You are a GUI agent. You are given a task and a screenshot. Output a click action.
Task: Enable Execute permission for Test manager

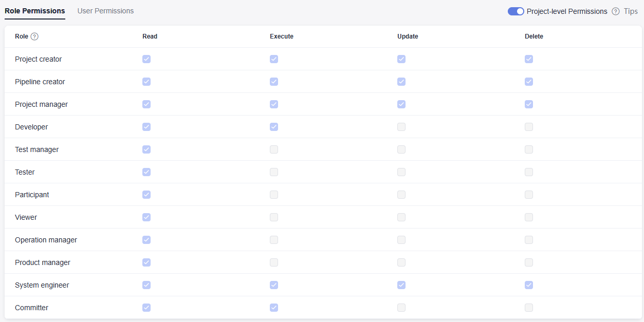(x=274, y=149)
